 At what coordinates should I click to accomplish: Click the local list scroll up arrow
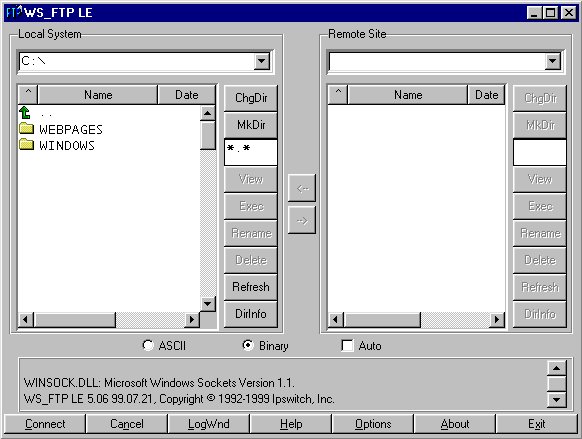pos(207,113)
